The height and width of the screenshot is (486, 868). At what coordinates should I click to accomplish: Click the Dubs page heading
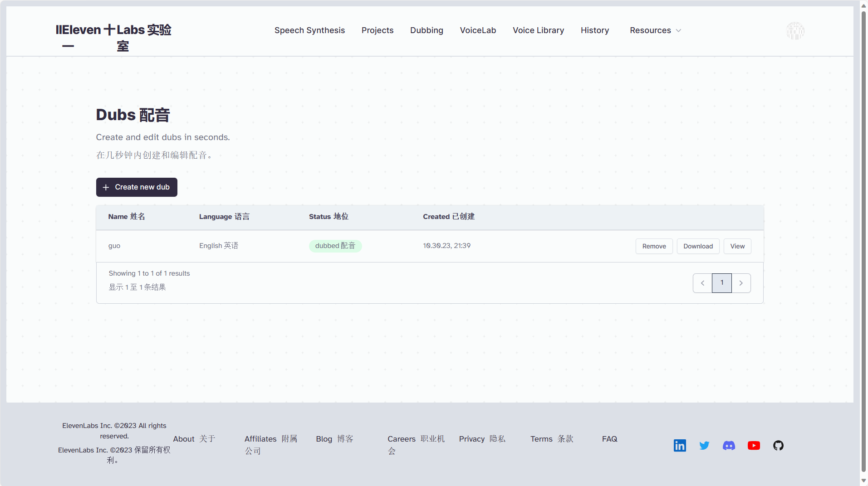tap(133, 115)
